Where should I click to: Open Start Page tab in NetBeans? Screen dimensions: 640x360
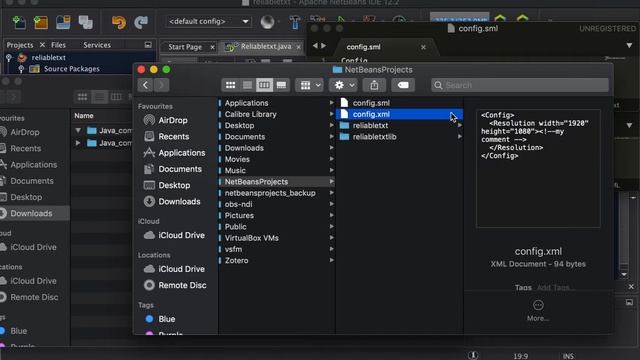(185, 47)
